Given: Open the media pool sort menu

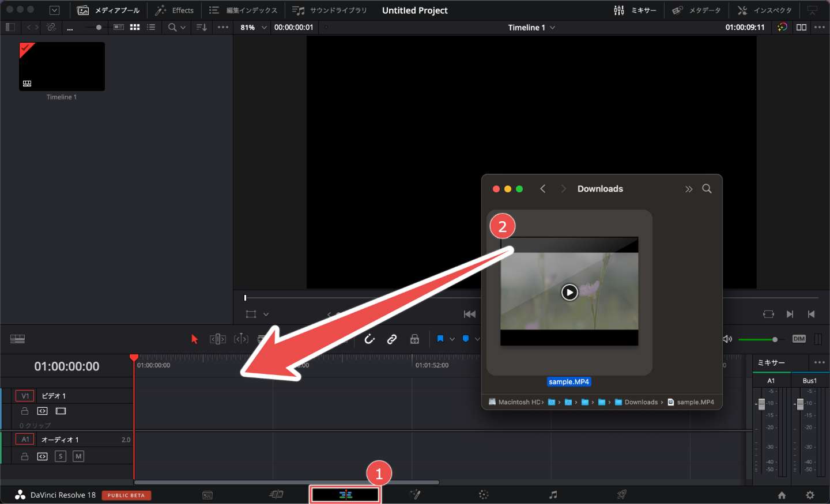Looking at the screenshot, I should point(202,27).
